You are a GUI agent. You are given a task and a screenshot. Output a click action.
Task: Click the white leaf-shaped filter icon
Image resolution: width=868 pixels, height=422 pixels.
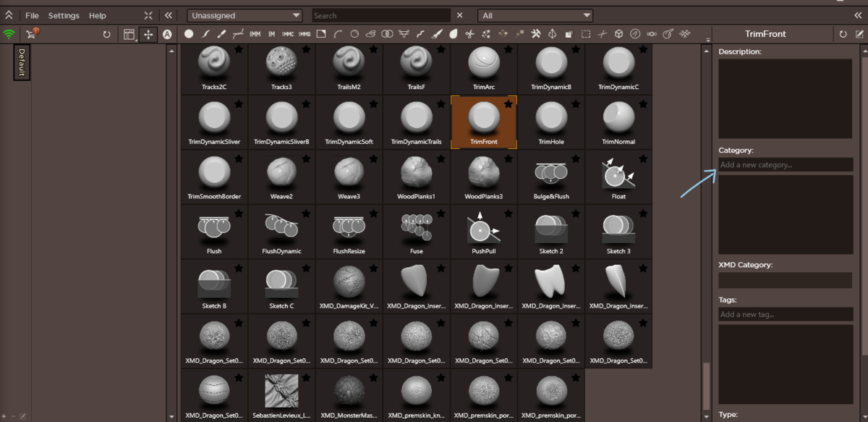tap(454, 33)
